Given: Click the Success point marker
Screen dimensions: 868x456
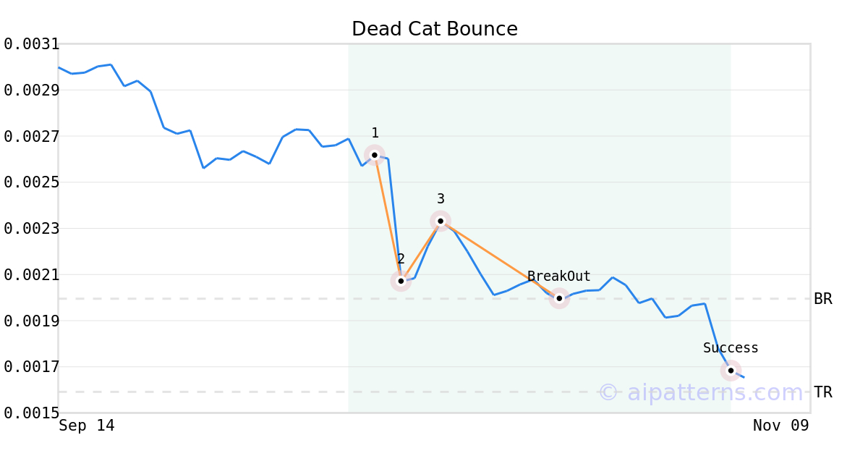Looking at the screenshot, I should (x=731, y=371).
